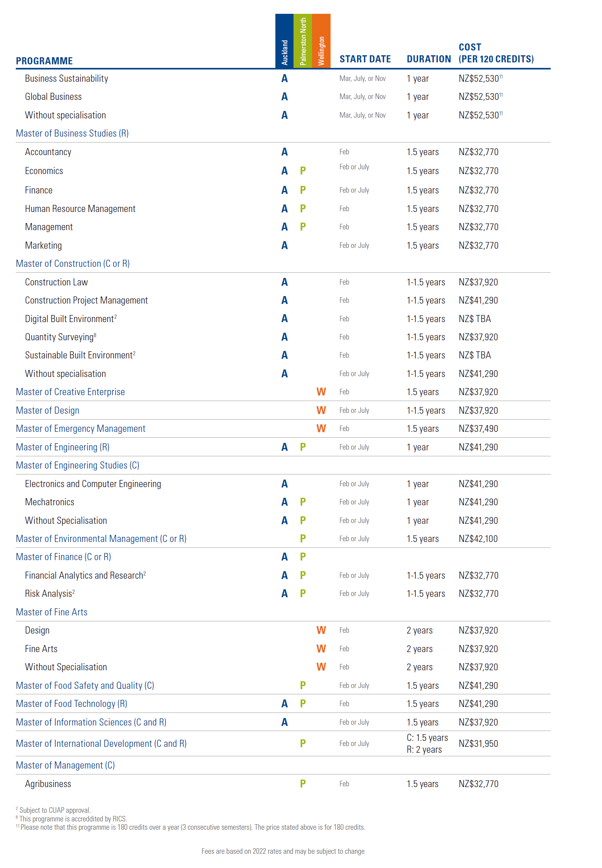This screenshot has width=602, height=868.
Task: Select the PROGRAMME column heading
Action: [44, 61]
